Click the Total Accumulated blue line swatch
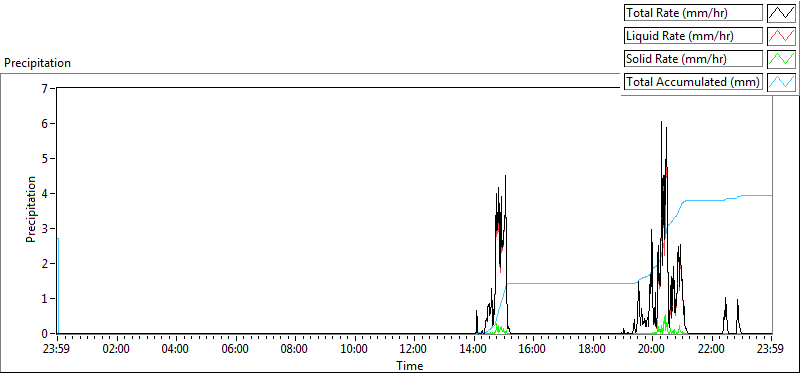Screen dimensions: 800x373 (x=781, y=82)
